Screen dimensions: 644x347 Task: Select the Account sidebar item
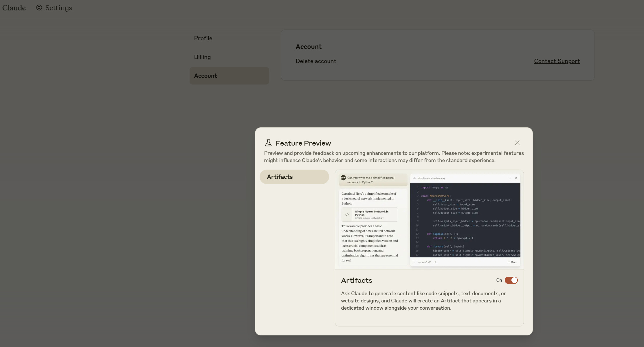pyautogui.click(x=229, y=76)
